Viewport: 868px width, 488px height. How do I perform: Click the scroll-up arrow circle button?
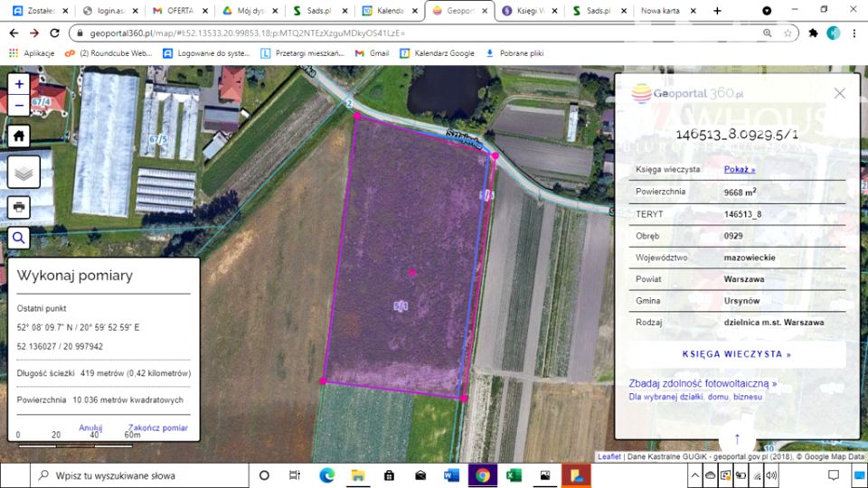pyautogui.click(x=737, y=439)
